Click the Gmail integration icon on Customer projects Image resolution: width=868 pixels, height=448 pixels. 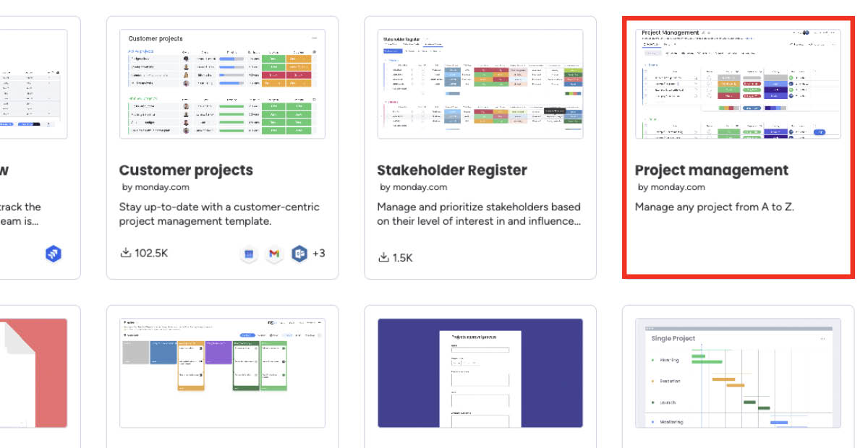[273, 254]
